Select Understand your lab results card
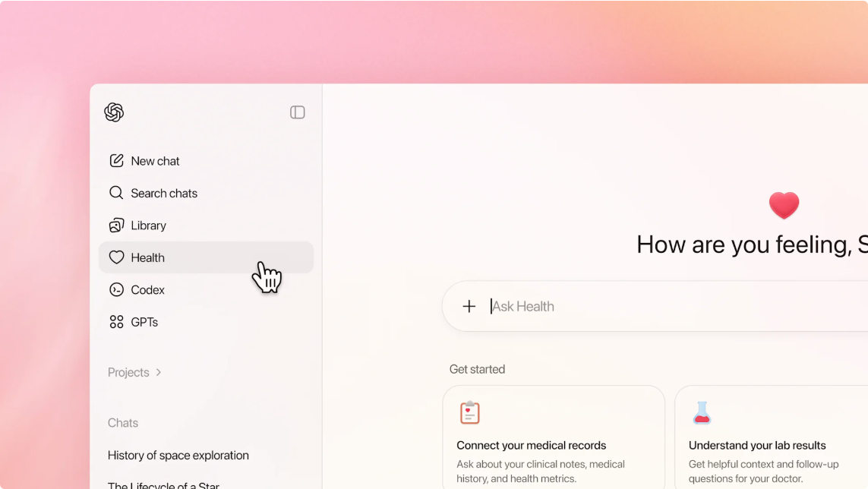Viewport: 868px width, 489px height. tap(771, 437)
